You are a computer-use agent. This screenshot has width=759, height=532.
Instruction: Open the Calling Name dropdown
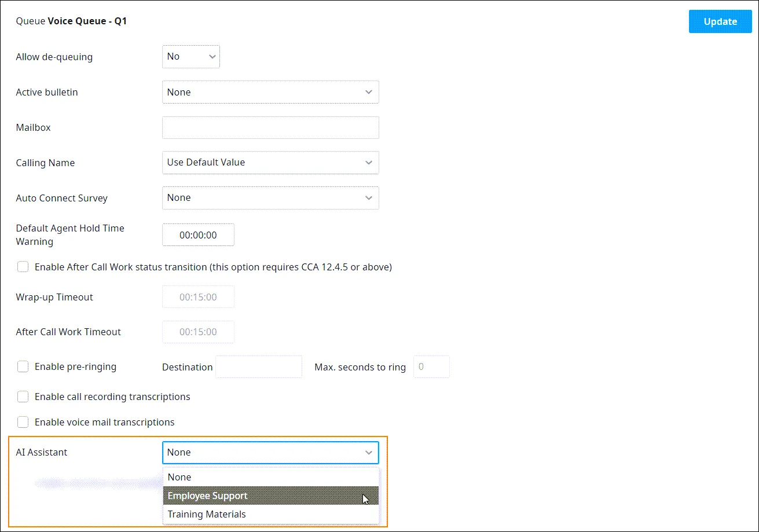coord(270,163)
